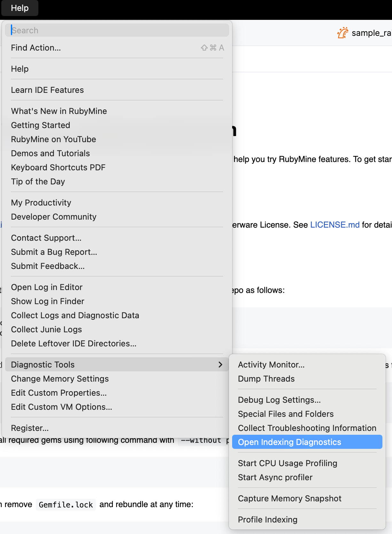Open Change Memory Settings
The height and width of the screenshot is (534, 392).
(60, 379)
